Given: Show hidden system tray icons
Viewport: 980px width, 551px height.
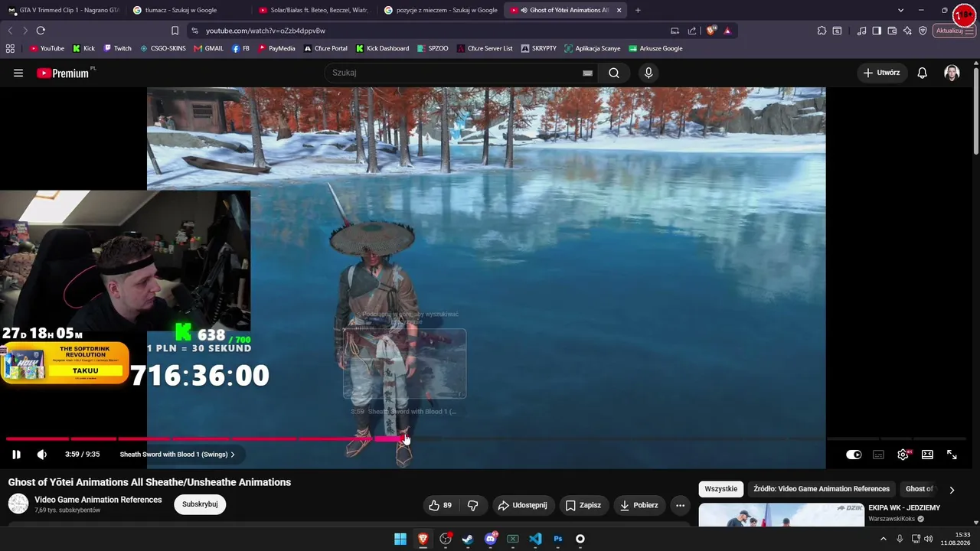Looking at the screenshot, I should 884,539.
